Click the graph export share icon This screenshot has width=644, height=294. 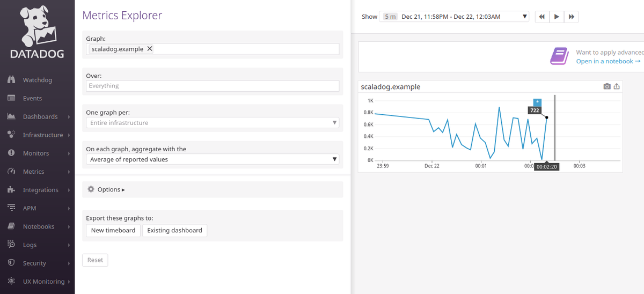click(x=617, y=86)
